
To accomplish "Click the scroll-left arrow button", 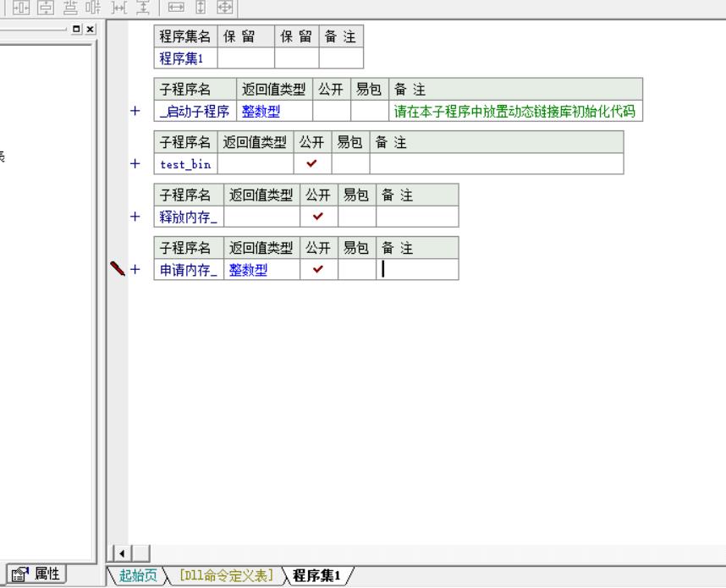I will [122, 553].
